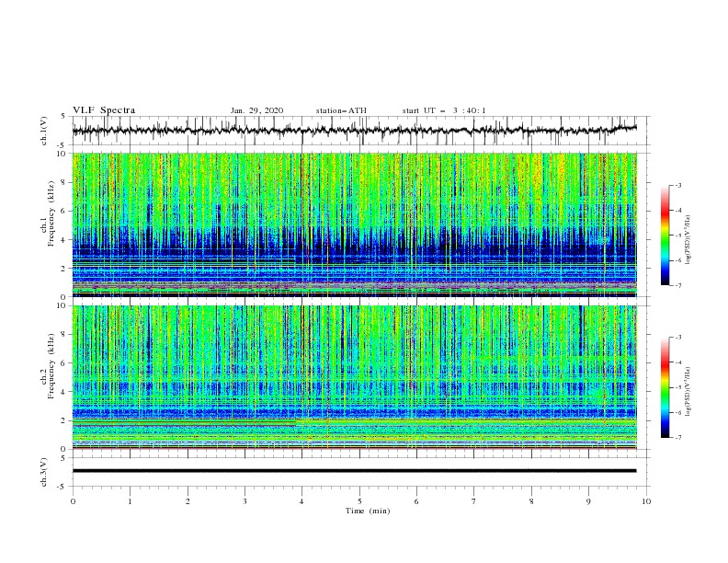This screenshot has width=728, height=563.
Task: Click the ch.3(V) axis "-5" tick label
Action: pyautogui.click(x=62, y=487)
